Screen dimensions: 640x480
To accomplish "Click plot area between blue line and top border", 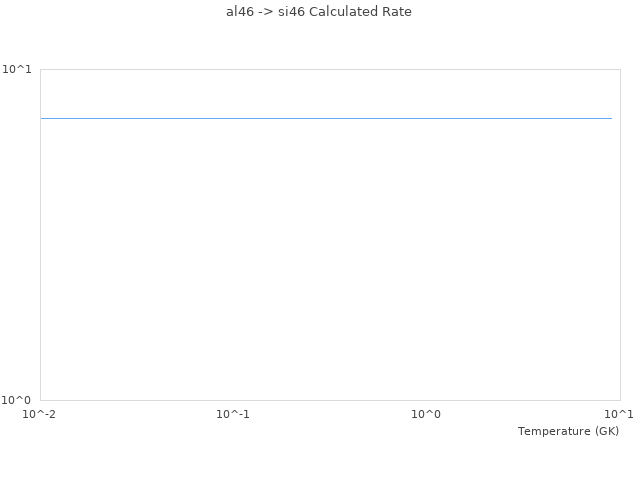I will (x=330, y=93).
